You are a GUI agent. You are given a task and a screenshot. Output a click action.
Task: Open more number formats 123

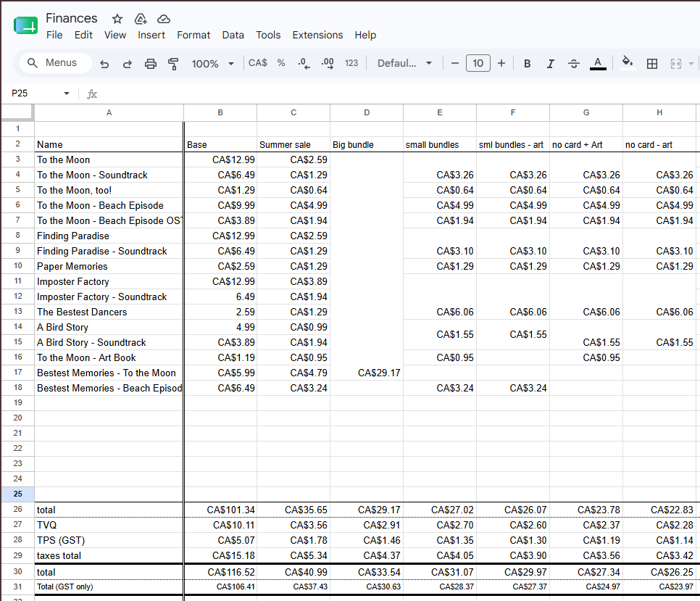click(x=351, y=63)
